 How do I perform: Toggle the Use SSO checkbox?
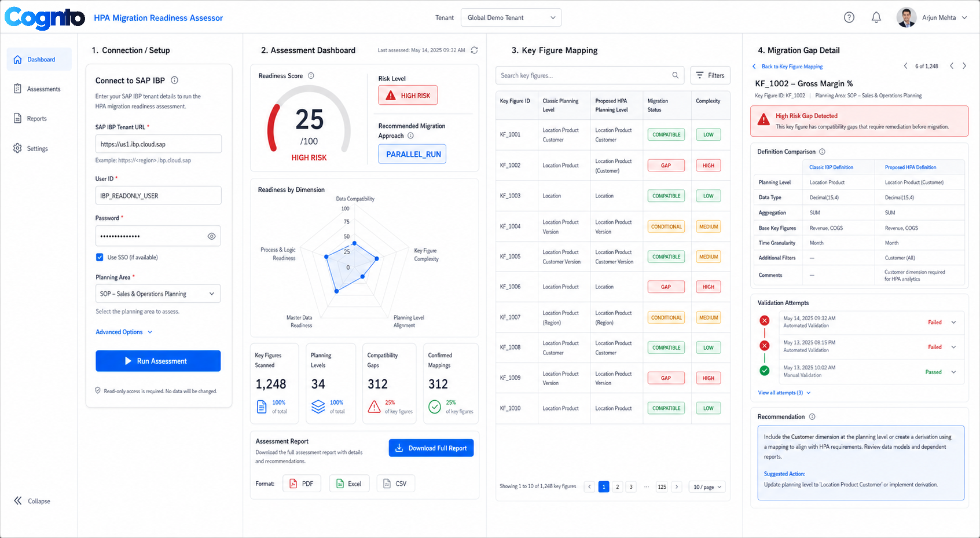pos(100,257)
